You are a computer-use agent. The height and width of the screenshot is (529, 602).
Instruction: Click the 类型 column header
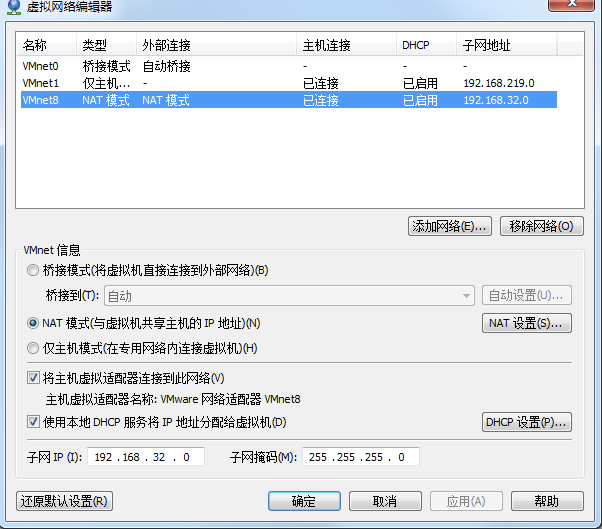coord(106,45)
